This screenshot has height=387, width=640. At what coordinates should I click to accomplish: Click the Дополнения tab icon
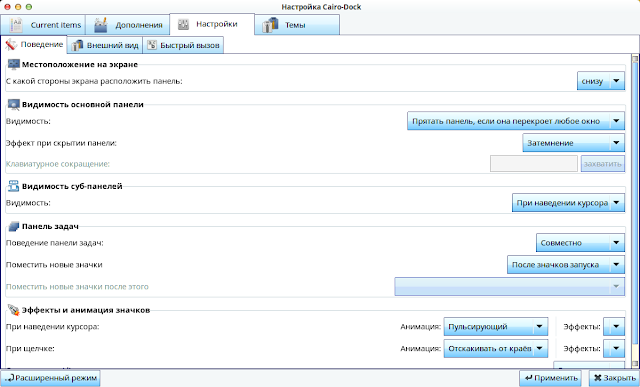[100, 25]
